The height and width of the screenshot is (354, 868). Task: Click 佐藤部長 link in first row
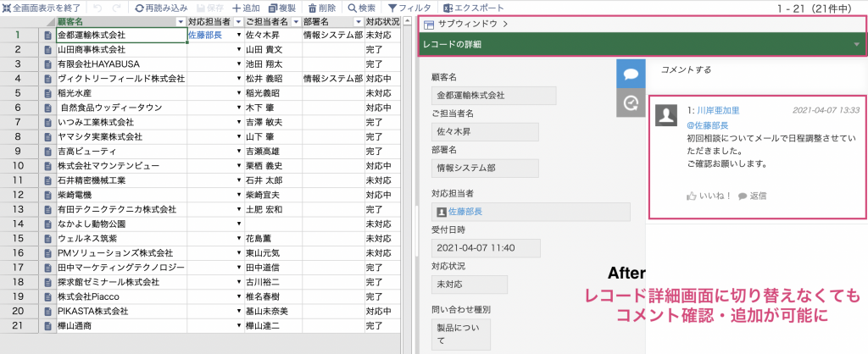click(205, 35)
